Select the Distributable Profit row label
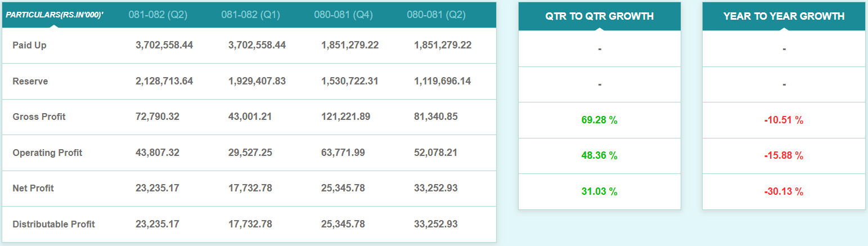This screenshot has width=868, height=246. click(53, 224)
